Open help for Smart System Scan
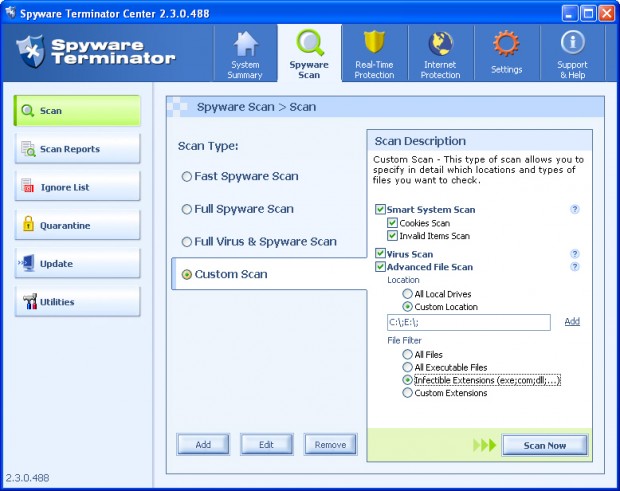The width and height of the screenshot is (620, 491). click(575, 209)
